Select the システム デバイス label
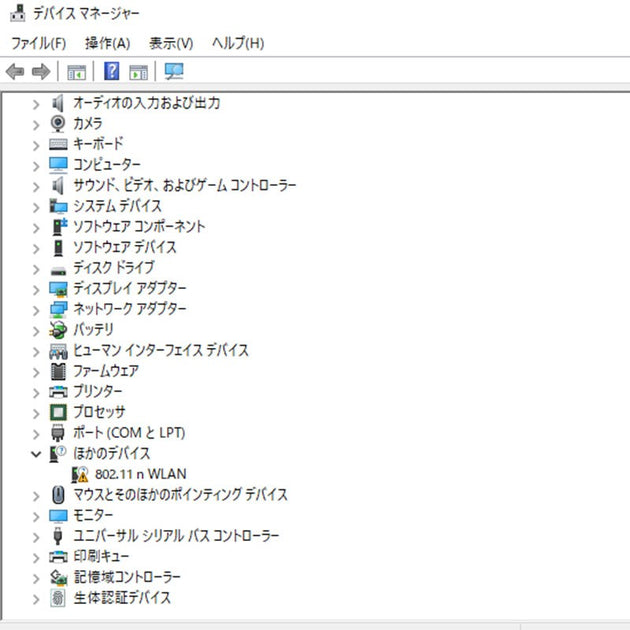The image size is (630, 630). click(117, 206)
